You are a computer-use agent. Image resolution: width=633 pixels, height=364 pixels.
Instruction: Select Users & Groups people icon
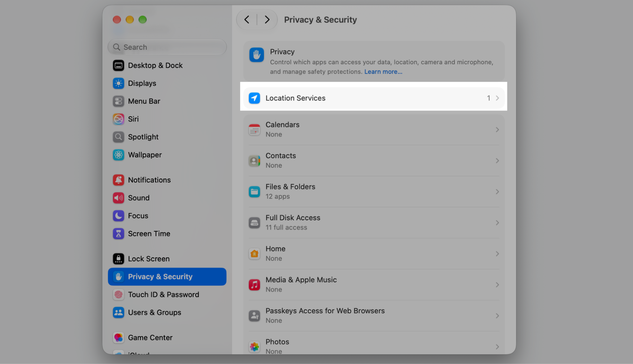coord(118,312)
